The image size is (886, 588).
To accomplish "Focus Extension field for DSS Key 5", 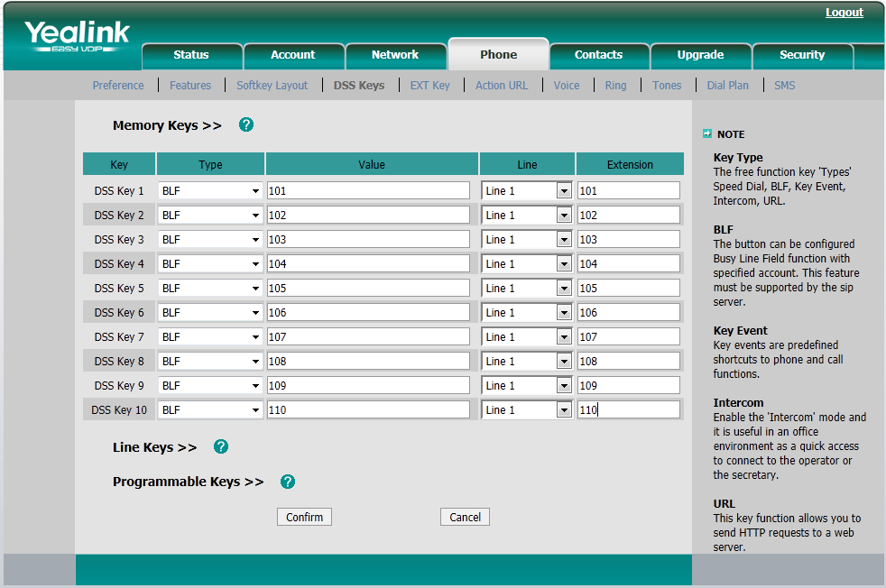I will coord(628,288).
